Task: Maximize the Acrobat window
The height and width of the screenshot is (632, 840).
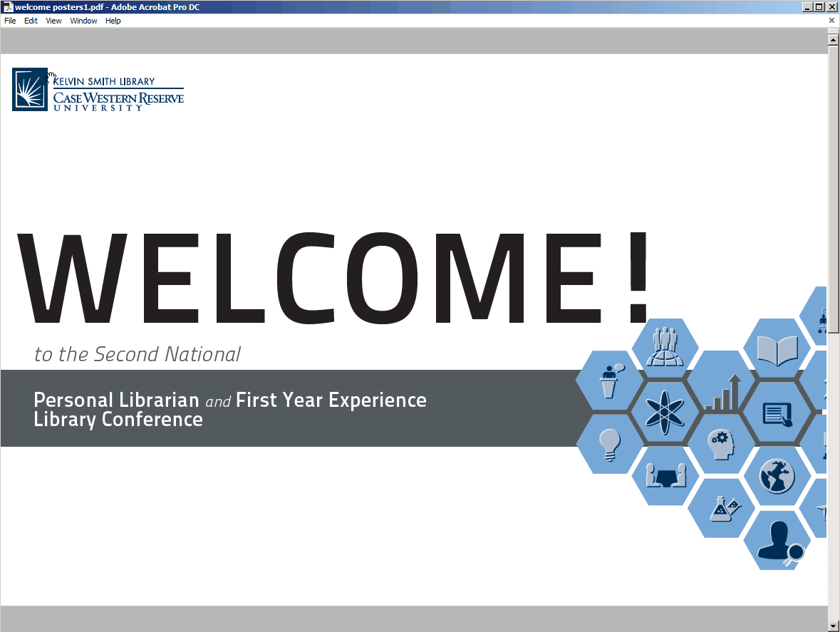Action: [x=819, y=7]
